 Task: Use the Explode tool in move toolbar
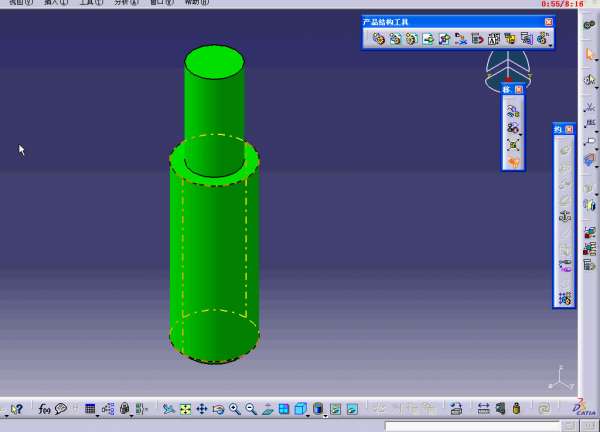tap(513, 145)
